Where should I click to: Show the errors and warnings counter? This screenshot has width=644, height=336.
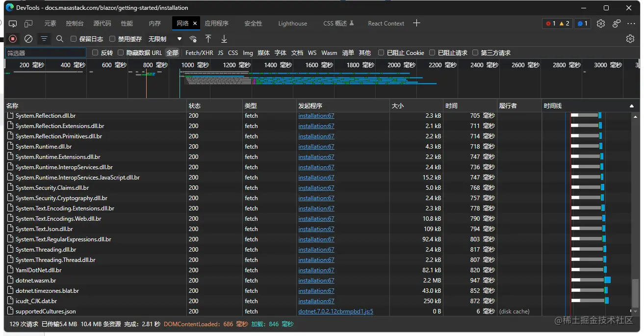click(x=557, y=24)
